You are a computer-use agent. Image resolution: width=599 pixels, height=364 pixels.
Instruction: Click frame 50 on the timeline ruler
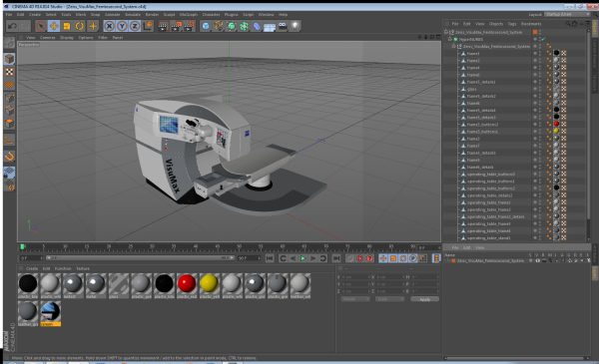(239, 247)
